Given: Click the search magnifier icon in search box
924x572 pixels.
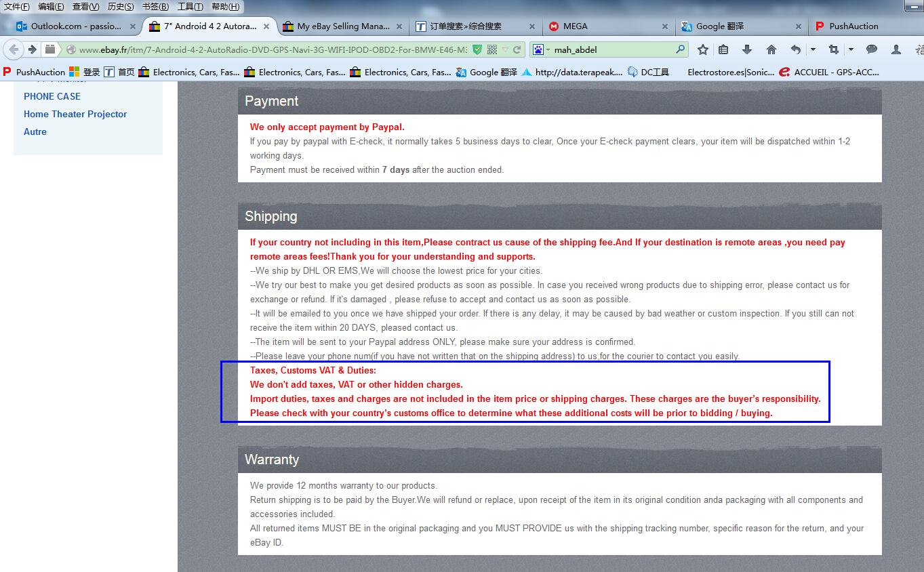Looking at the screenshot, I should (x=680, y=49).
